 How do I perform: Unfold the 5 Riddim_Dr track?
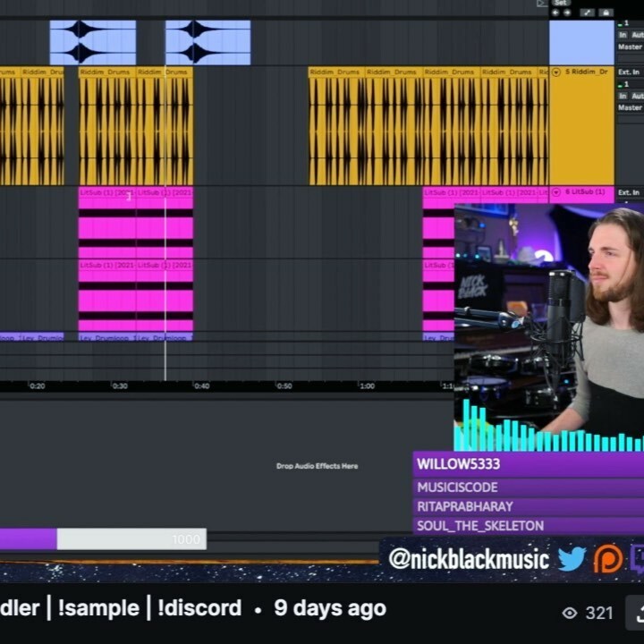tap(556, 72)
